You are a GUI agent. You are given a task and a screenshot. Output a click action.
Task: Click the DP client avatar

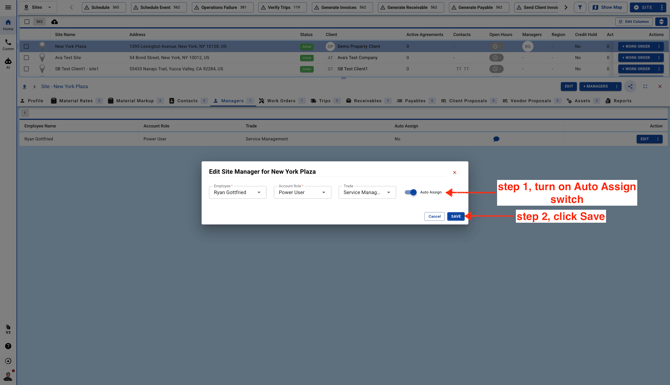[330, 46]
